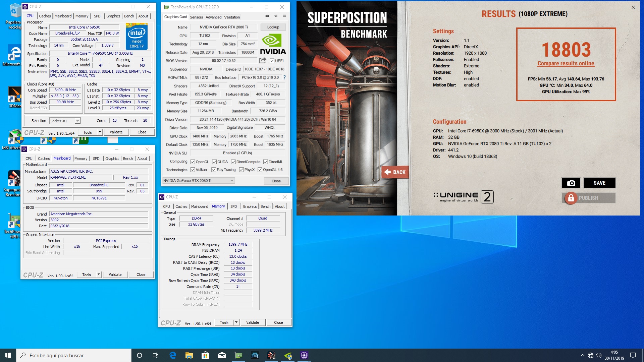Screen dimensions: 644x362
Task: Switch to CPU-Z purple chip icon in taskbar
Action: coord(304,355)
